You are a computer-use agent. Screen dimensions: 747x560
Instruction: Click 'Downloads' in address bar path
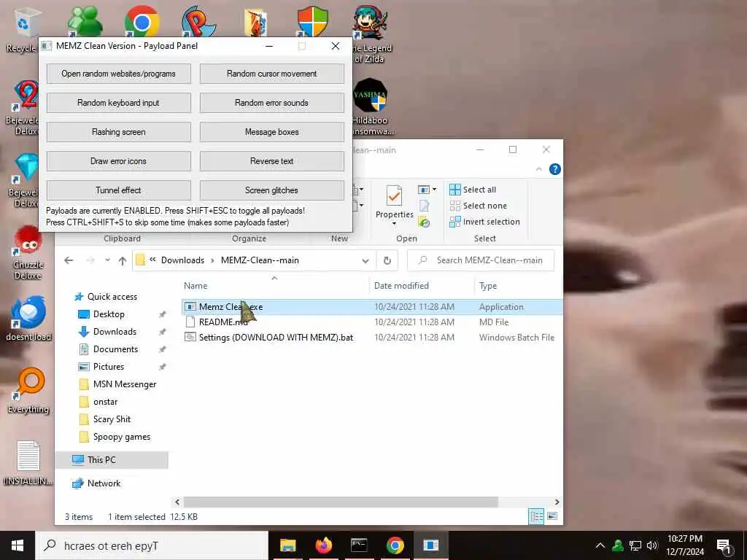click(x=182, y=260)
